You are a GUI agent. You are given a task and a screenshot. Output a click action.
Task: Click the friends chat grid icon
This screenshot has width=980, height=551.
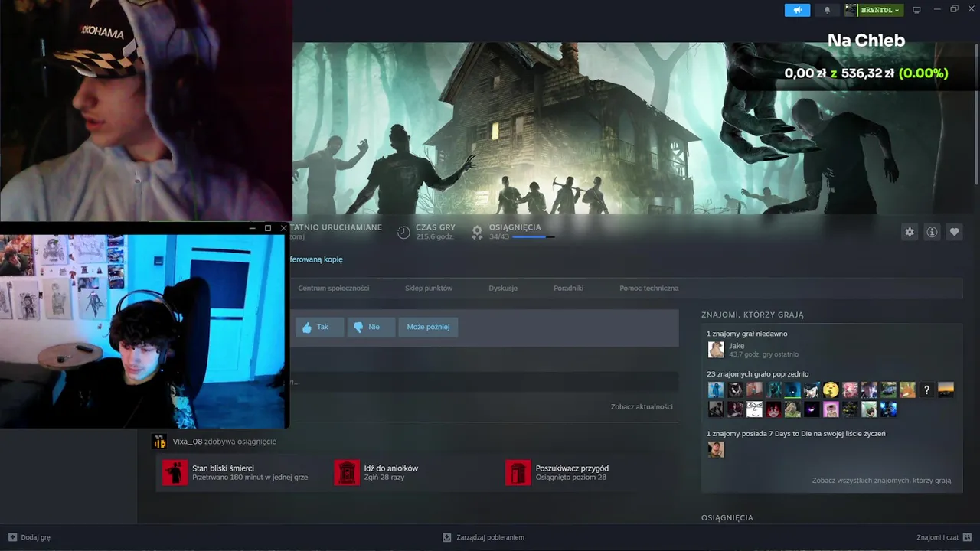tap(967, 537)
